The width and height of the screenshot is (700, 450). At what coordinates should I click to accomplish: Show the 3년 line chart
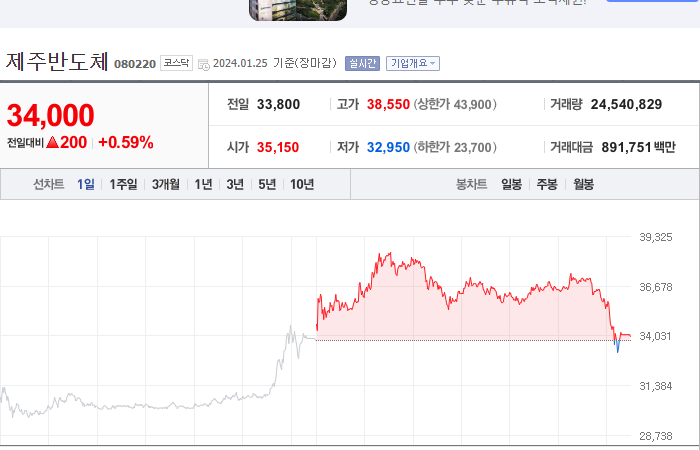[x=235, y=184]
